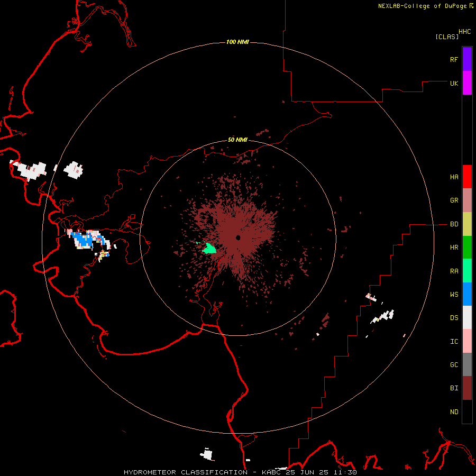Click the WS legend label
Screen dimensions: 476x476
tap(454, 295)
